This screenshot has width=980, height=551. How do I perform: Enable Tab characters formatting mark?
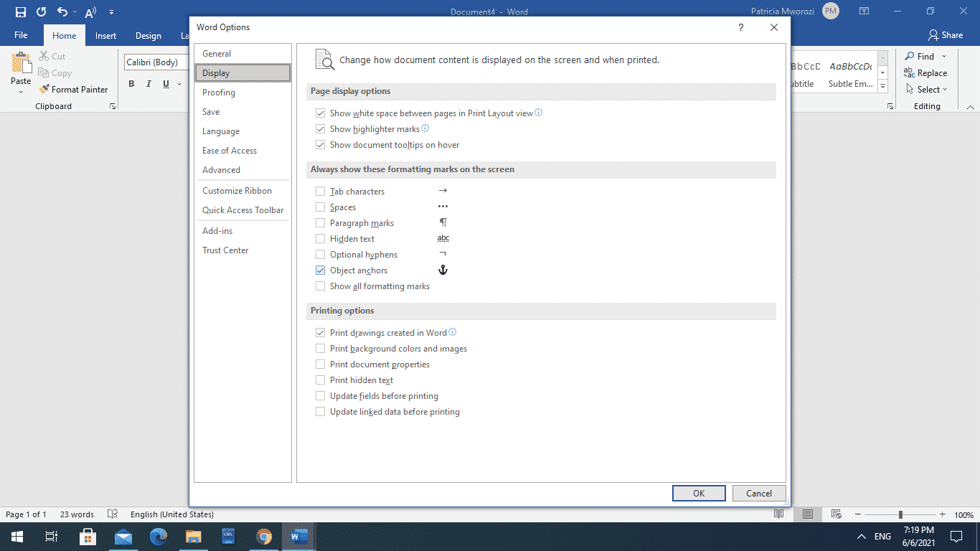(320, 191)
